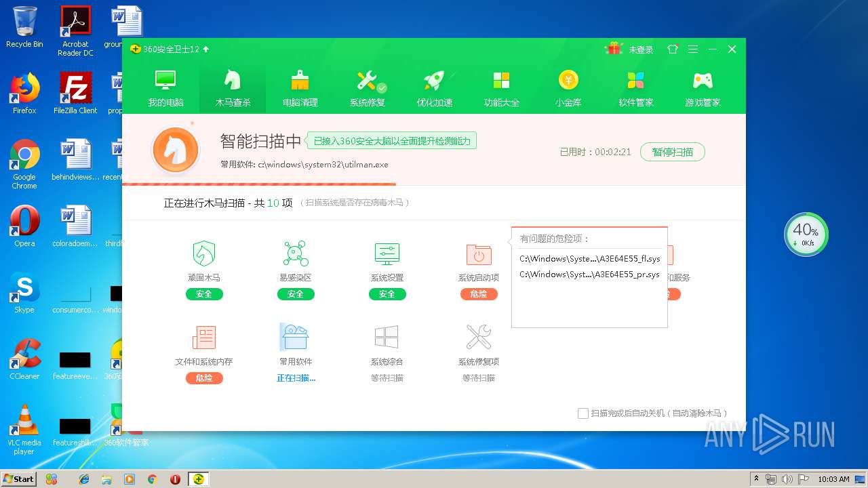Screen dimensions: 868x488
Task: Select the 易感染区 network icon
Action: click(296, 253)
